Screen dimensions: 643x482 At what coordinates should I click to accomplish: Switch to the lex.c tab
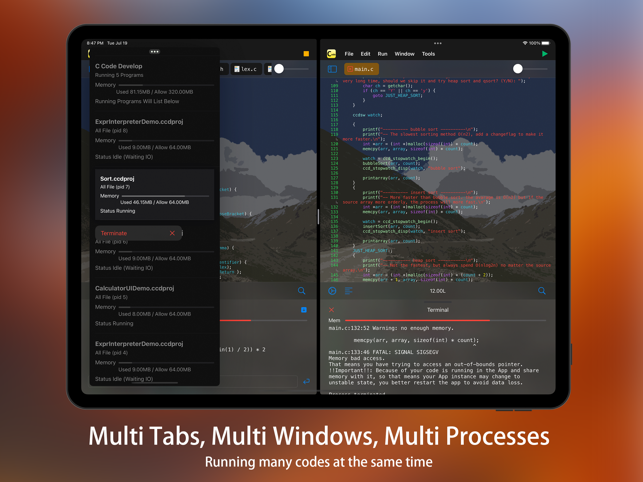point(246,69)
